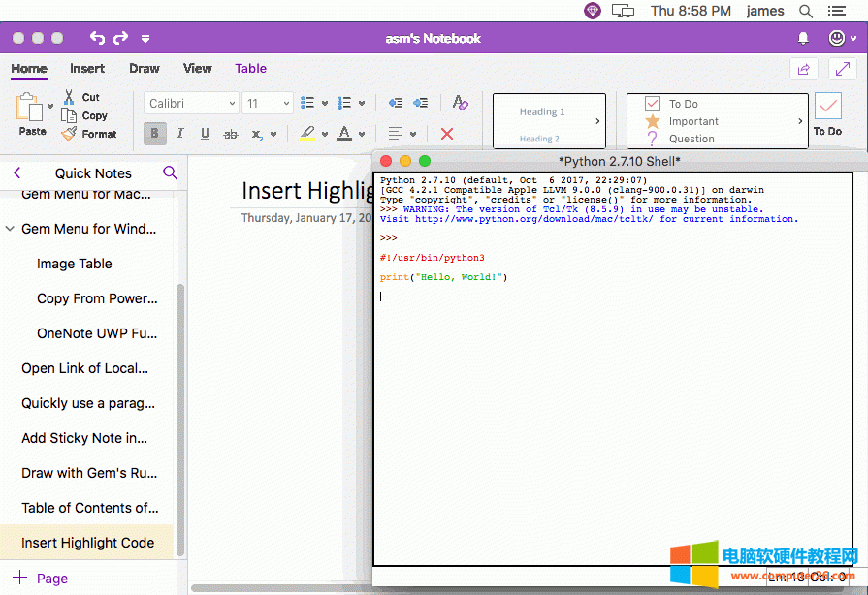Viewport: 868px width, 595px height.
Task: Click the Add Page button
Action: [x=41, y=578]
